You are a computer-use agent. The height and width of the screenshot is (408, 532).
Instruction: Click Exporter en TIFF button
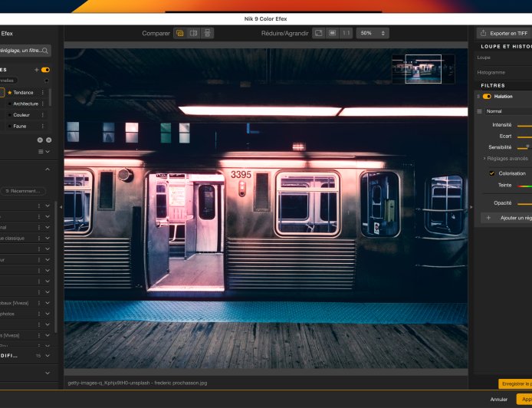pos(504,33)
